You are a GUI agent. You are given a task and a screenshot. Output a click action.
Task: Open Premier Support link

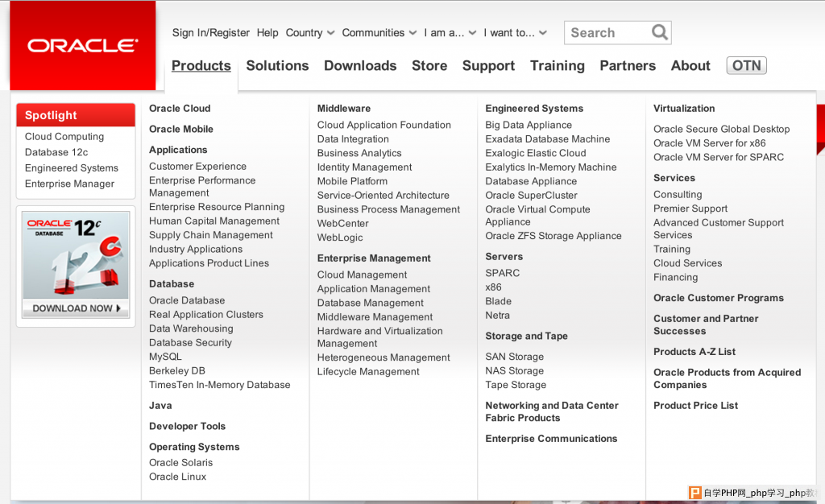coord(690,209)
